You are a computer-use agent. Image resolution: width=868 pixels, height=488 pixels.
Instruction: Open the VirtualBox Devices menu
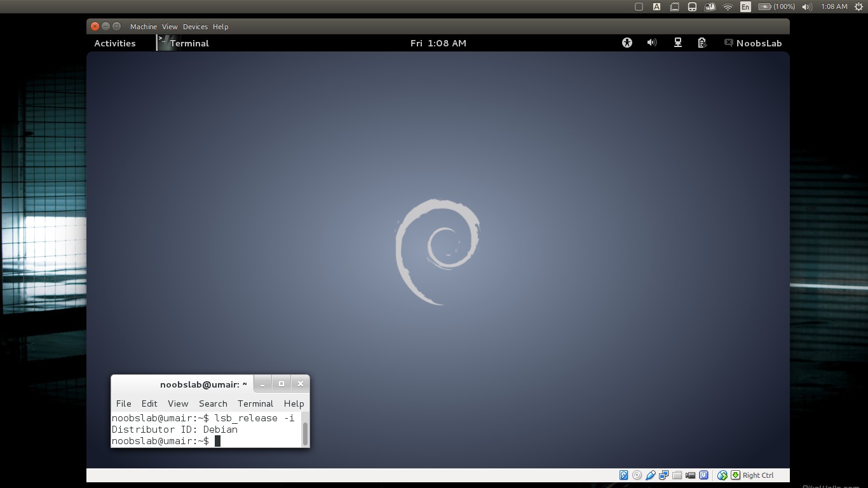(x=195, y=27)
